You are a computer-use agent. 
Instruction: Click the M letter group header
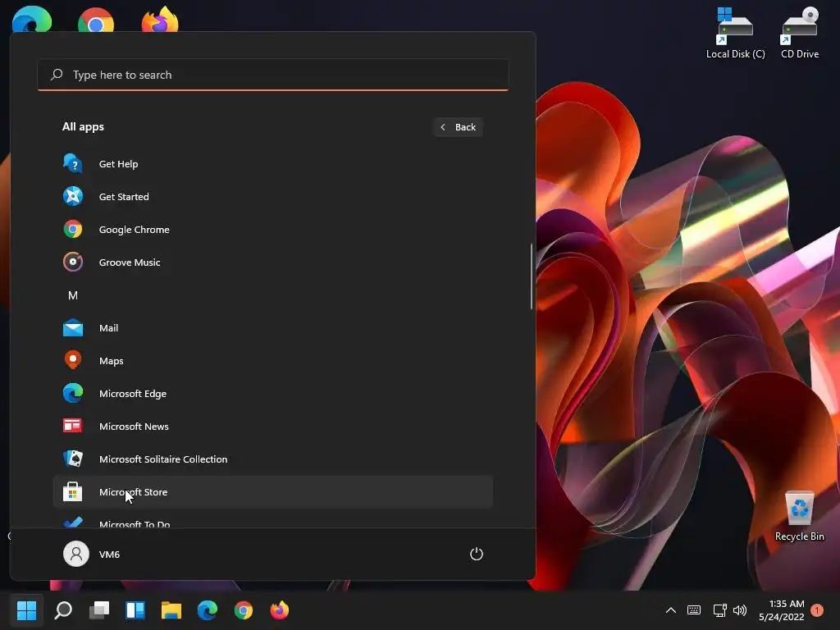click(73, 295)
